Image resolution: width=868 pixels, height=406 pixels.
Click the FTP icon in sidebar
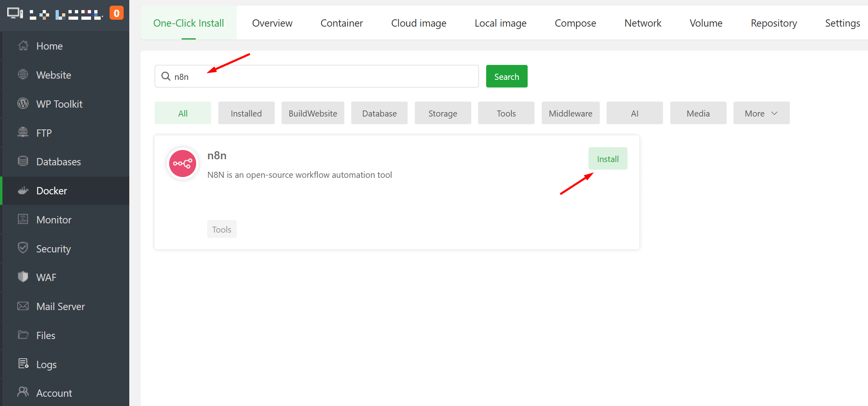coord(23,132)
